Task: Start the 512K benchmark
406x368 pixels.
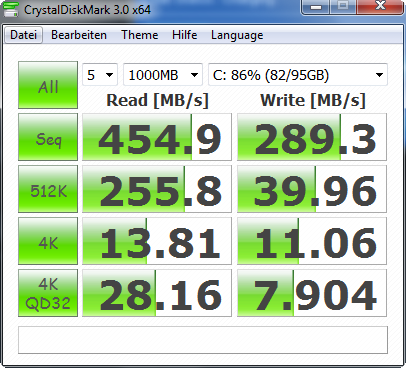Action: pyautogui.click(x=48, y=189)
